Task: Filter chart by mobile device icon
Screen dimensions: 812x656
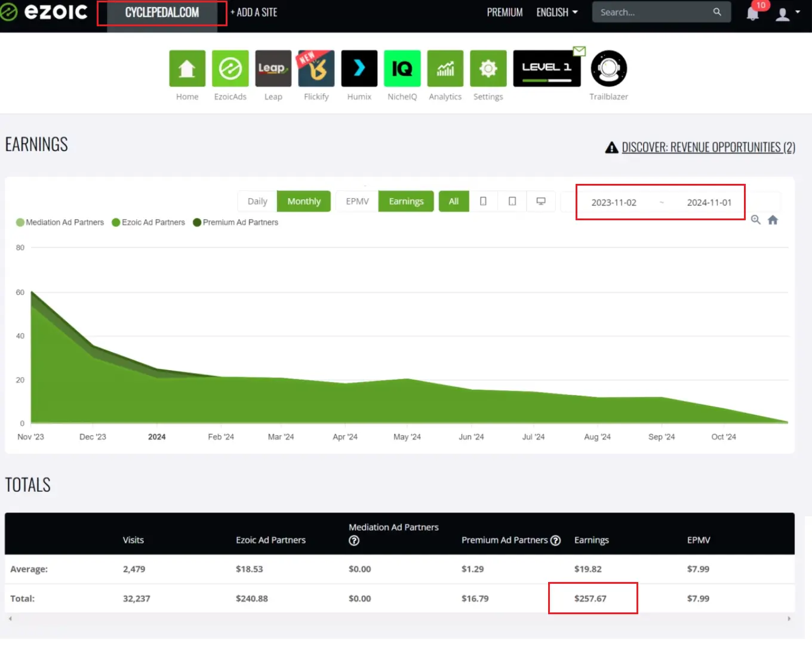Action: point(483,201)
